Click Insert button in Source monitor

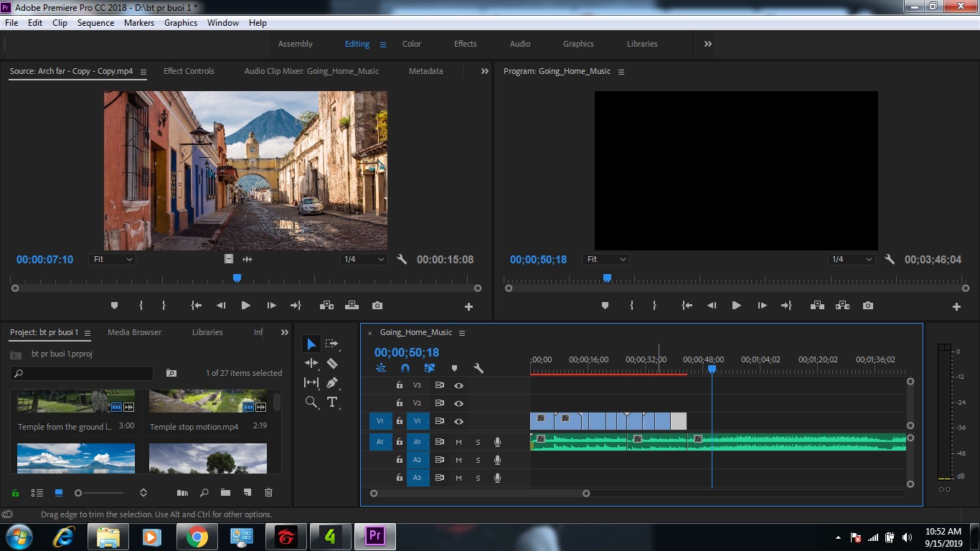coord(327,306)
